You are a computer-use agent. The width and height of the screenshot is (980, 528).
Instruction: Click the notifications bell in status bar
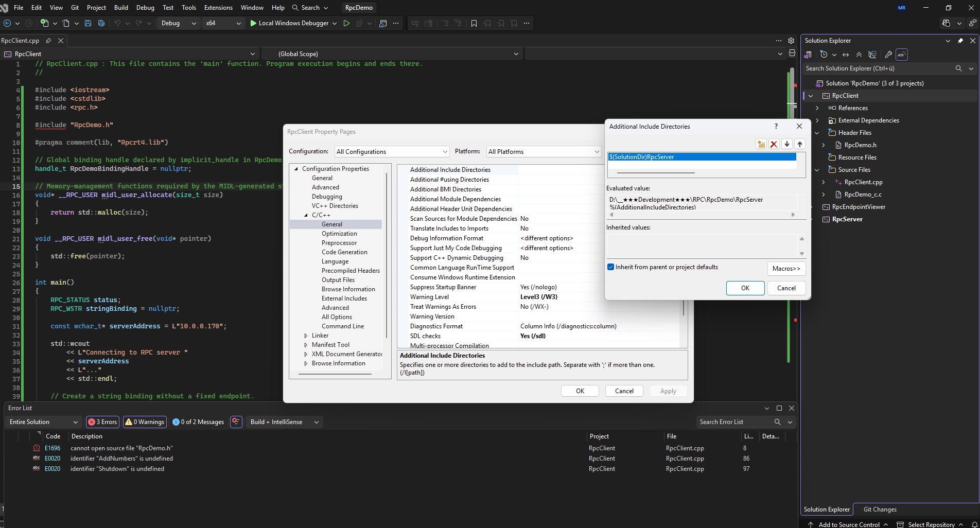974,524
